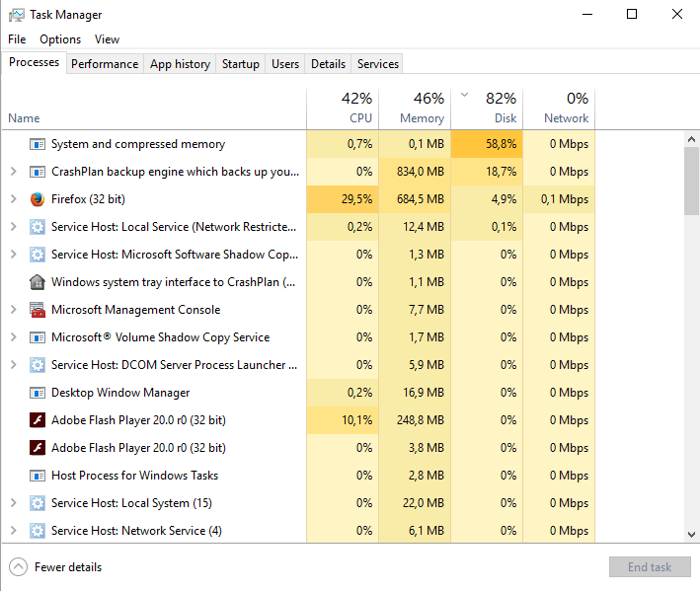Select System and compressed memory row name
The image size is (700, 591).
point(138,144)
